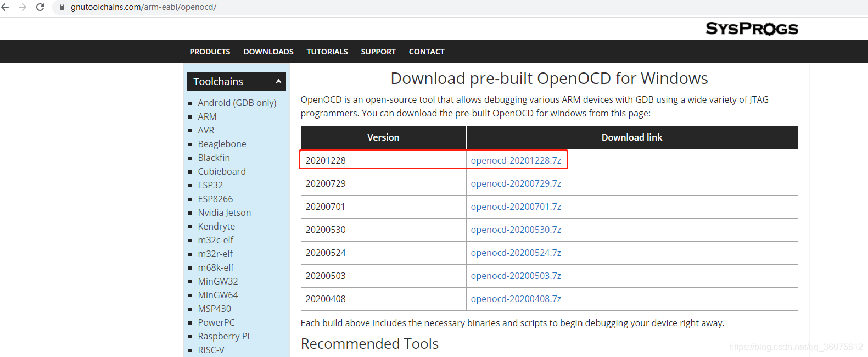Select version cell 20200524

383,253
